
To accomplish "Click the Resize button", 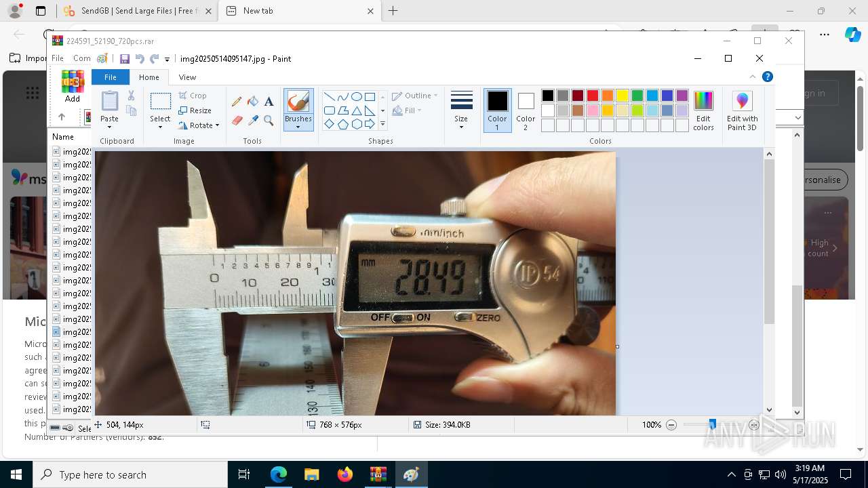I will (x=195, y=110).
